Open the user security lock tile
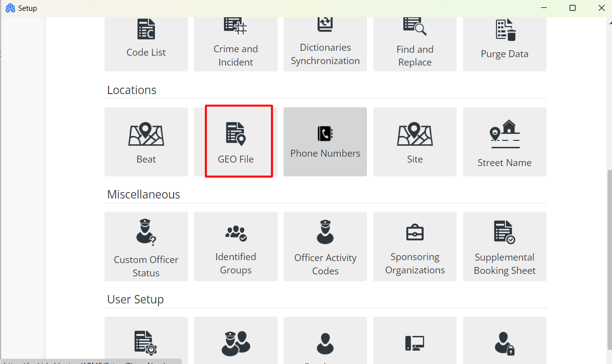The width and height of the screenshot is (612, 364). click(x=504, y=342)
